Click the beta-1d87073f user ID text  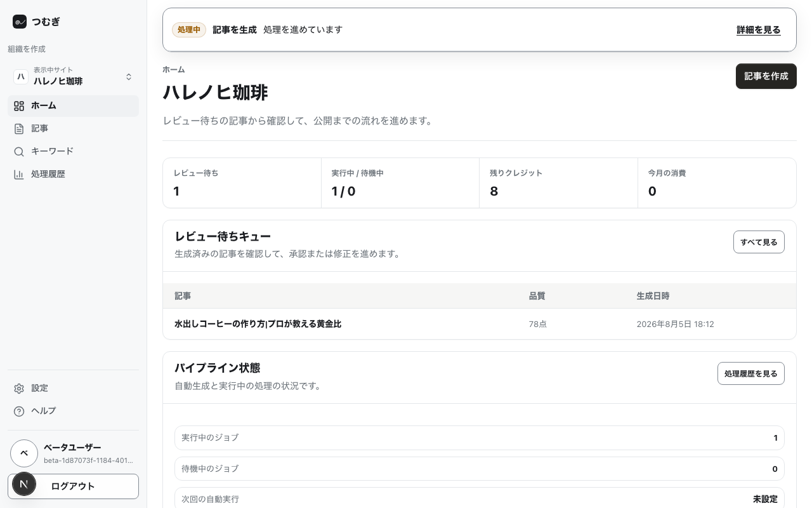(x=88, y=460)
